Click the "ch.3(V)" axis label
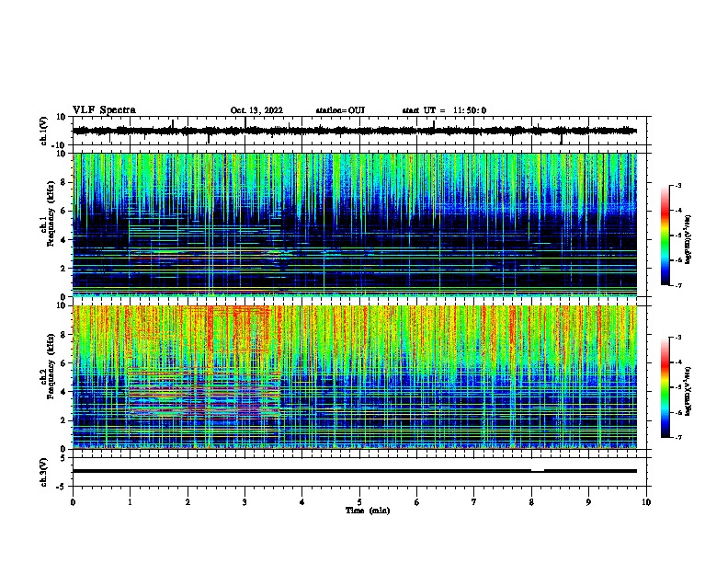 [x=43, y=472]
